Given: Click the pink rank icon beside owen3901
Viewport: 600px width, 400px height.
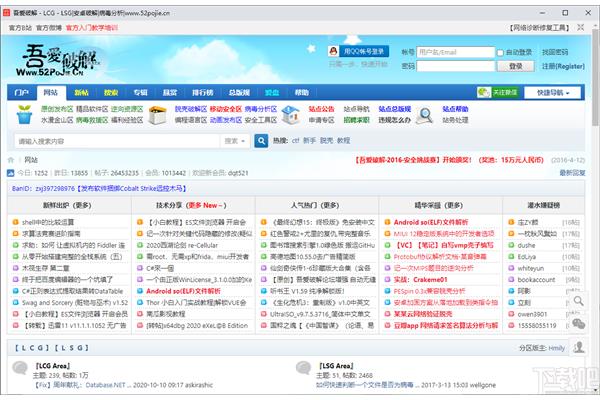Looking at the screenshot, I should (x=511, y=314).
